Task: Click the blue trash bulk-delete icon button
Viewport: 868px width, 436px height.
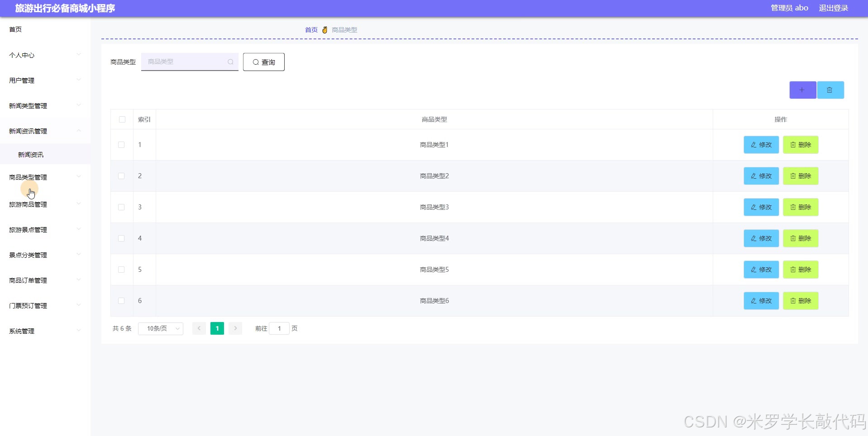Action: coord(830,90)
